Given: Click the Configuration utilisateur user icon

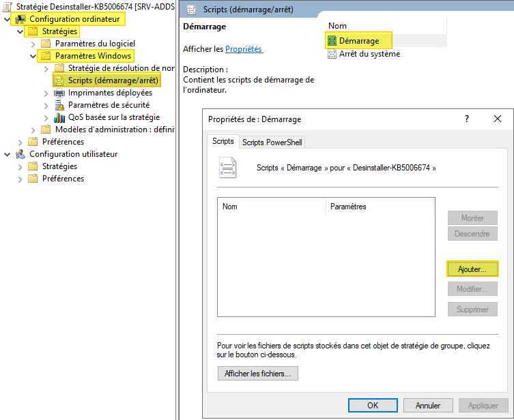Looking at the screenshot, I should tap(20, 154).
